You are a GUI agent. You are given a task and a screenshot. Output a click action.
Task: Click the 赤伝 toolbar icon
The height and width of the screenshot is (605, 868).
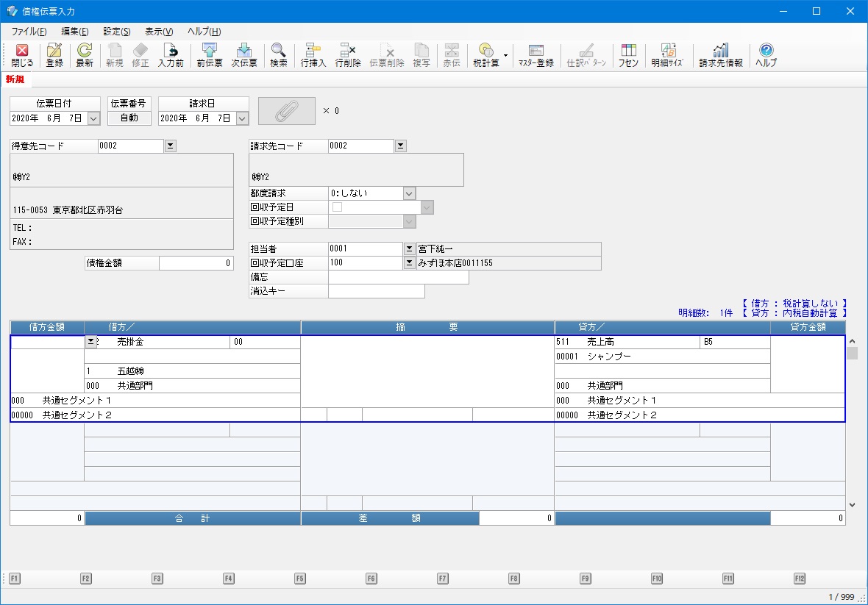[x=452, y=55]
